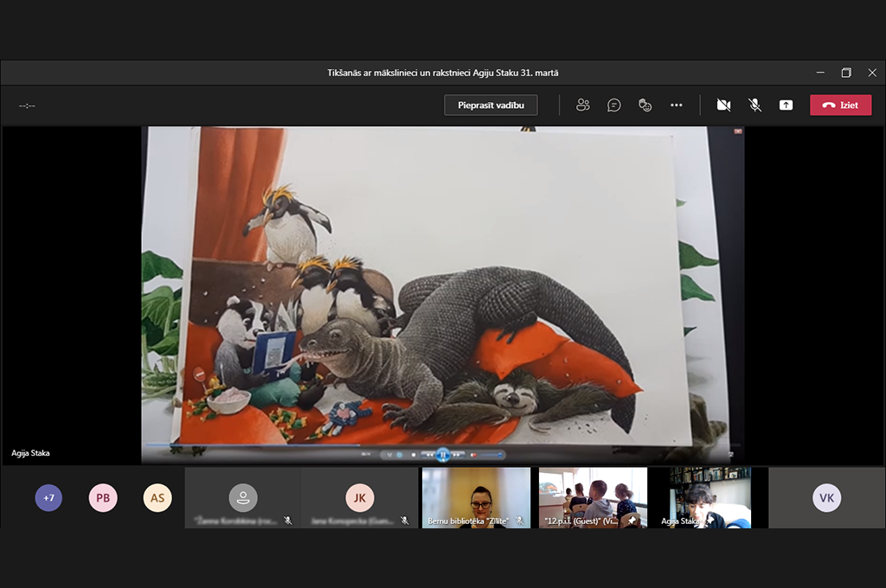Screen dimensions: 886x588
Task: Stop the shared video player
Action: point(414,455)
